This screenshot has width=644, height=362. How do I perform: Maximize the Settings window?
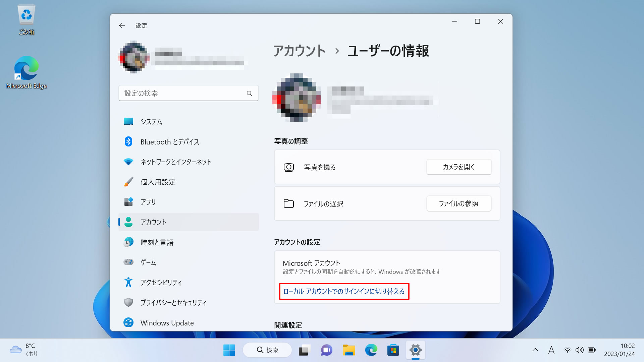pyautogui.click(x=477, y=21)
